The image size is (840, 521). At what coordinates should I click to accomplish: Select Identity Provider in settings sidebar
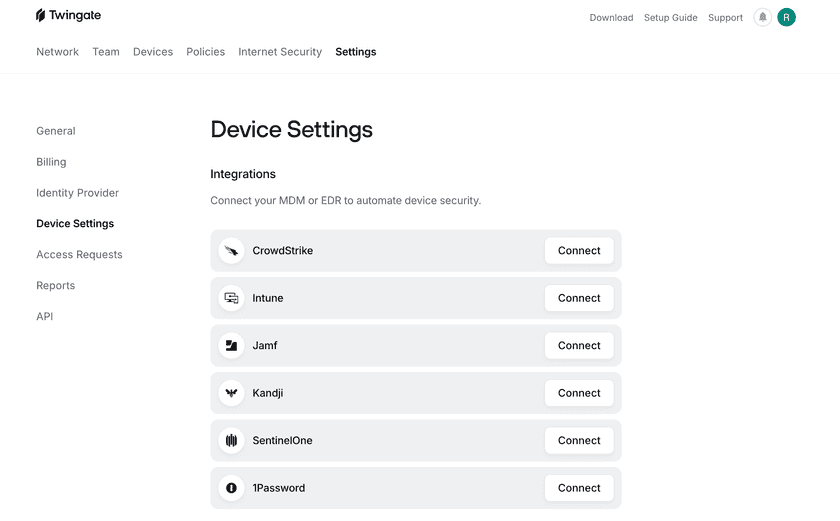[x=77, y=193]
